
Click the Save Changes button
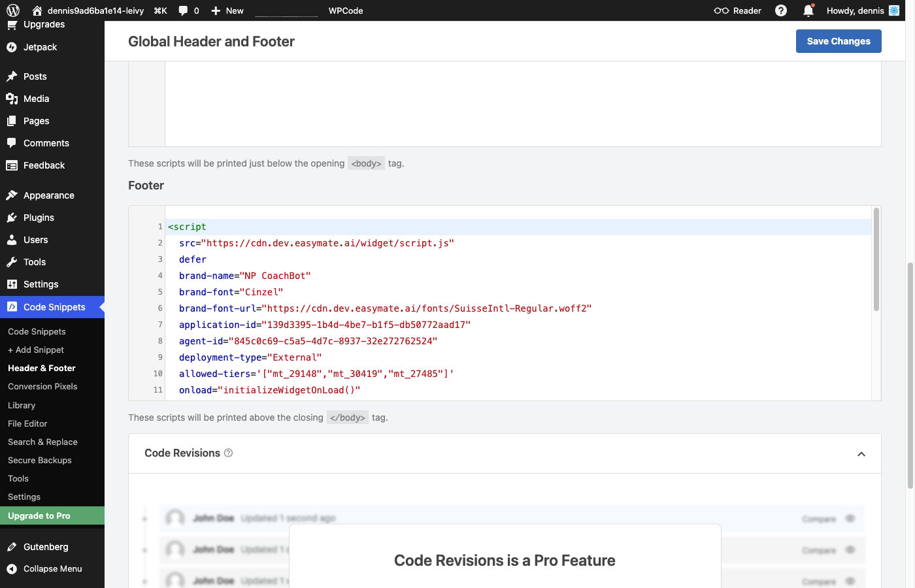click(x=839, y=41)
